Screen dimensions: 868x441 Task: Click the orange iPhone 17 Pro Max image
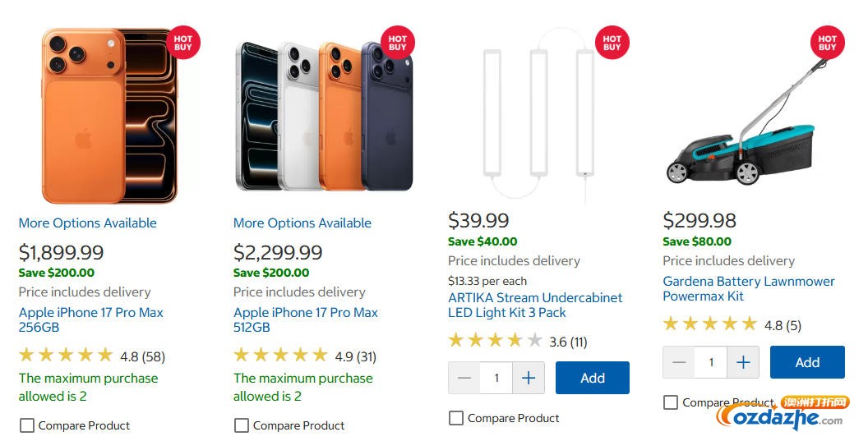click(x=109, y=116)
